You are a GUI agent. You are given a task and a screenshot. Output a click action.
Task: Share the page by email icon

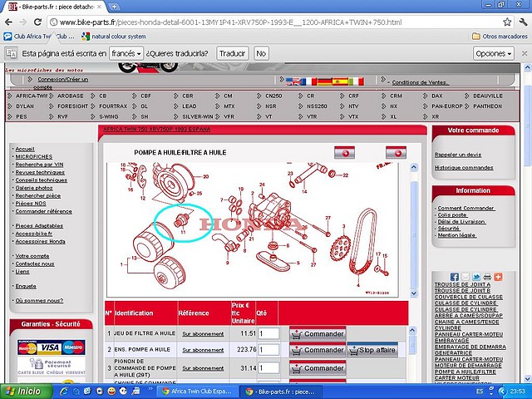(465, 277)
